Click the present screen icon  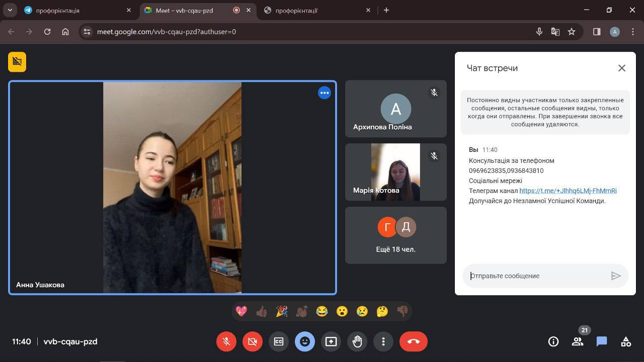pos(331,341)
